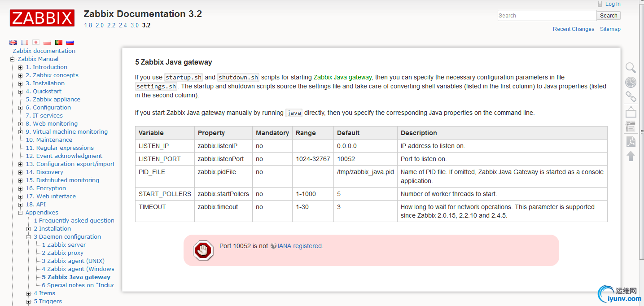Click the START_POLLERS variable cell
The image size is (644, 306).
165,194
